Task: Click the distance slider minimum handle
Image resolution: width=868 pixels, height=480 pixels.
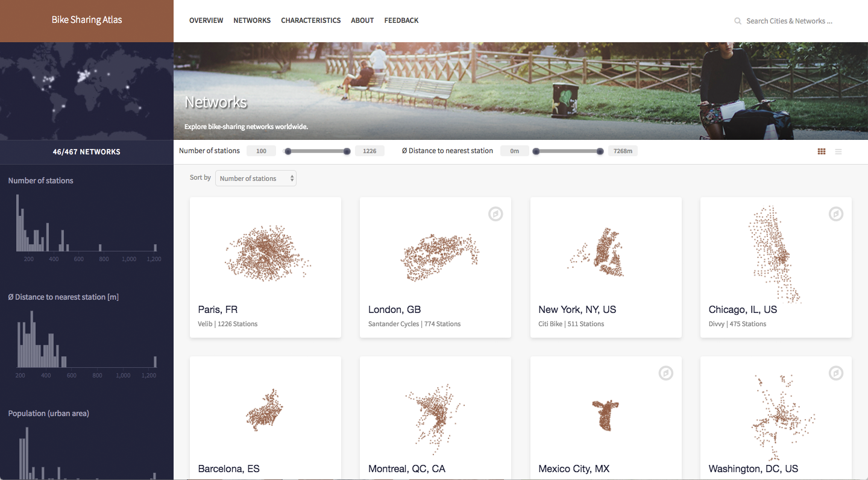Action: point(536,151)
